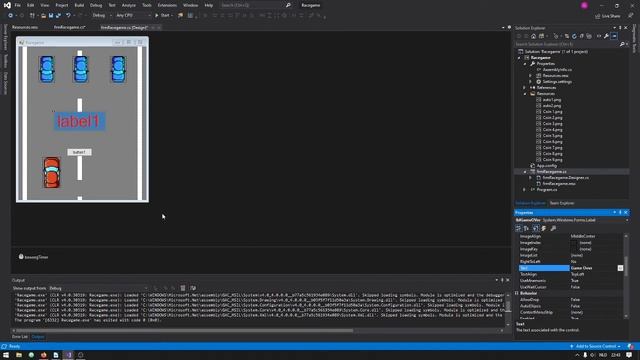The image size is (640, 360).
Task: Expand the Program.cs node
Action: [x=524, y=190]
